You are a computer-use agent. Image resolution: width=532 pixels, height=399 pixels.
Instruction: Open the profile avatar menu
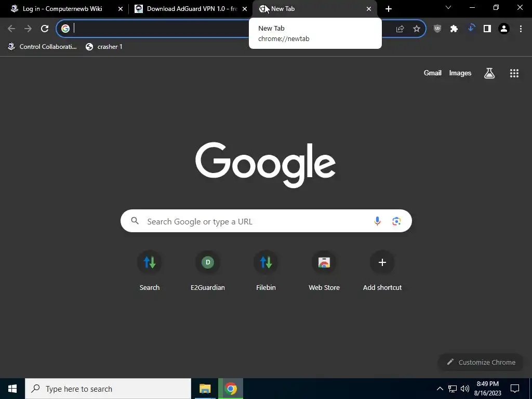[x=504, y=29]
